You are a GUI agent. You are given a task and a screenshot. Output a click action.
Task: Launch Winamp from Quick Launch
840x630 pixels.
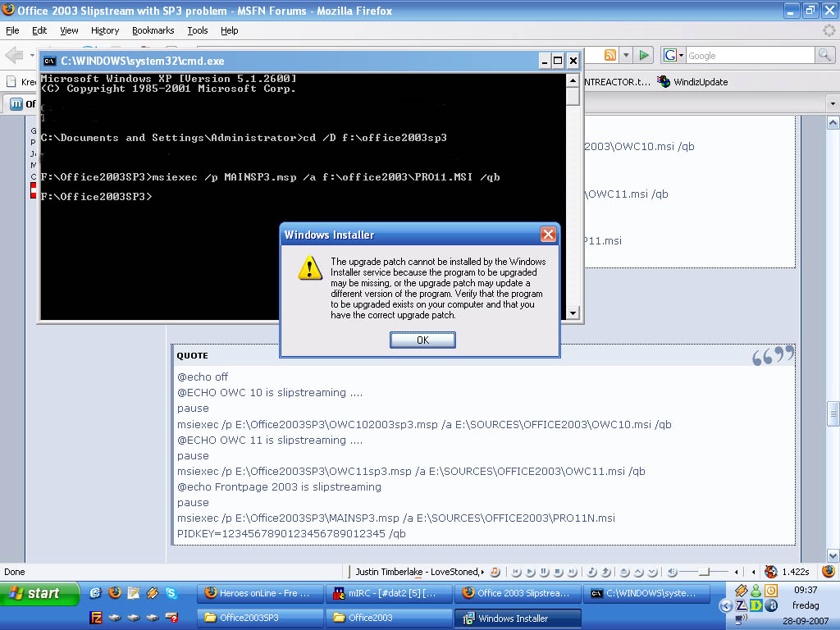(x=152, y=592)
